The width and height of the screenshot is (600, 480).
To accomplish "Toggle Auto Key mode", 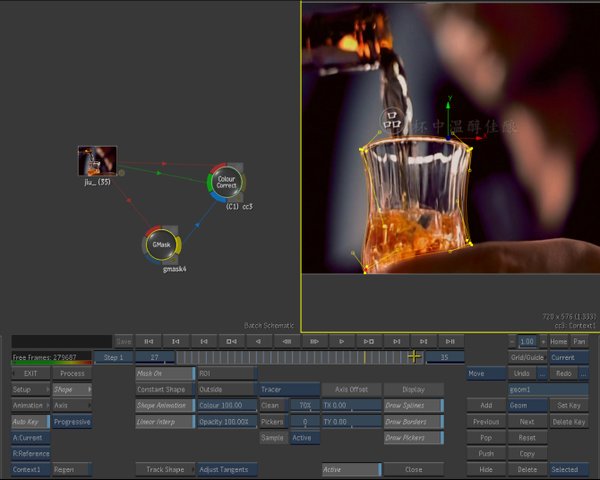I will click(29, 421).
